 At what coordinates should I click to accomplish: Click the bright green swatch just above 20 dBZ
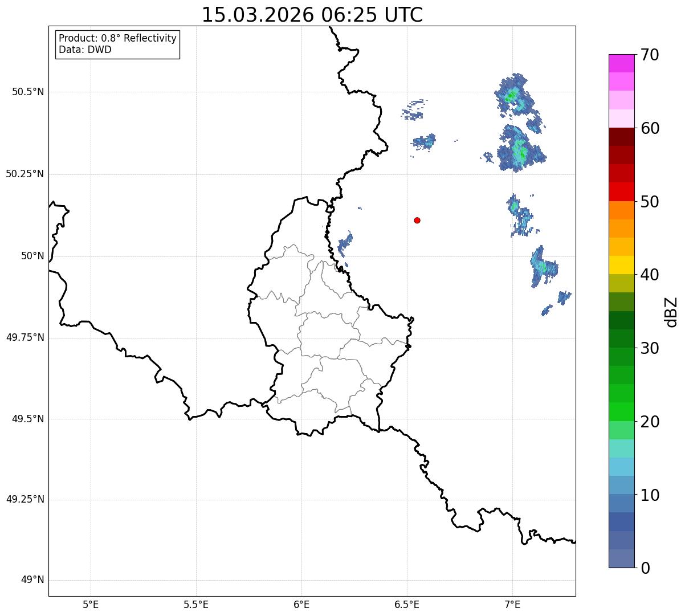pos(622,411)
